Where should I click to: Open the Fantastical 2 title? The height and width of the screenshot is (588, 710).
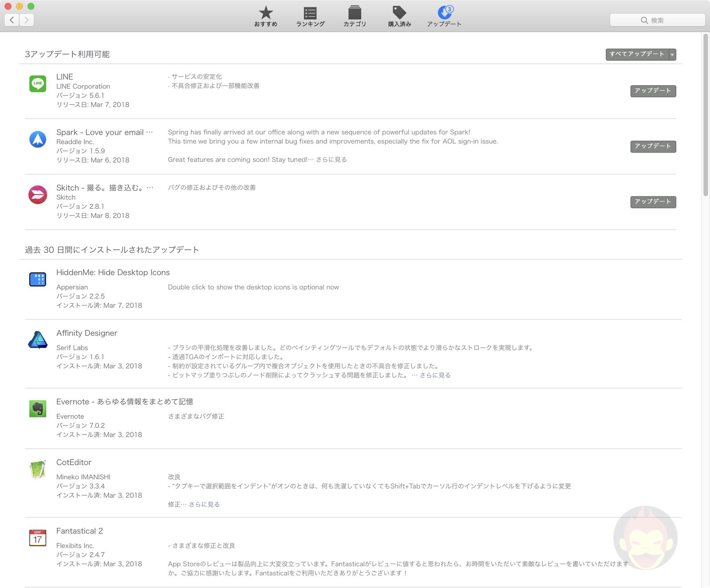coord(80,531)
